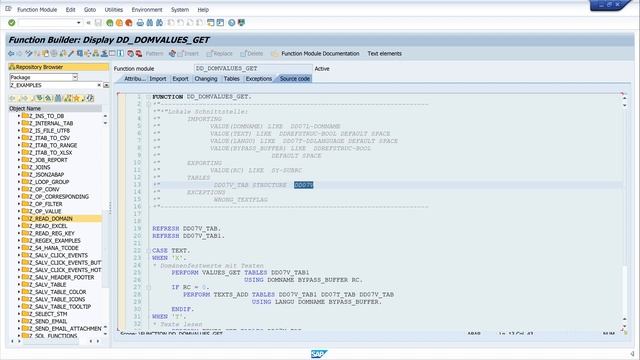Expand the Z_OP_FILTER tree node
640x360 pixels.
point(19,204)
